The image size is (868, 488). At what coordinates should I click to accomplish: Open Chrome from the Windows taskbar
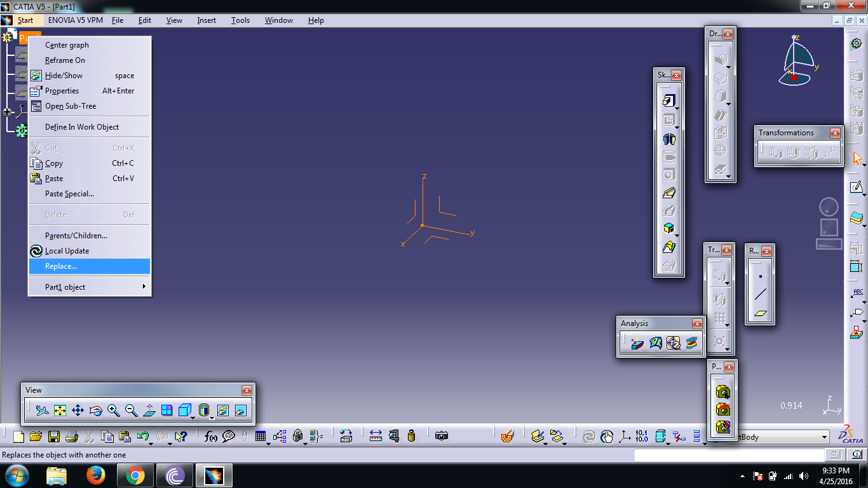coord(135,475)
